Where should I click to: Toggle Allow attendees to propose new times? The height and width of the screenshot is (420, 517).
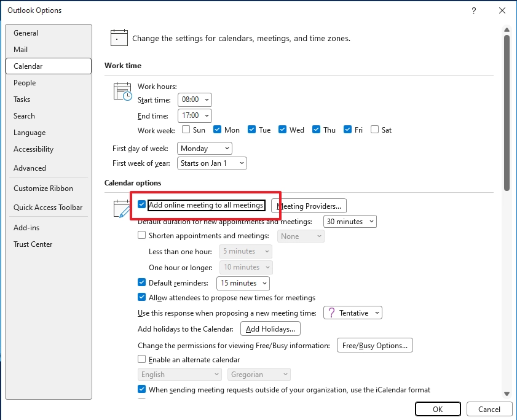[x=142, y=297]
